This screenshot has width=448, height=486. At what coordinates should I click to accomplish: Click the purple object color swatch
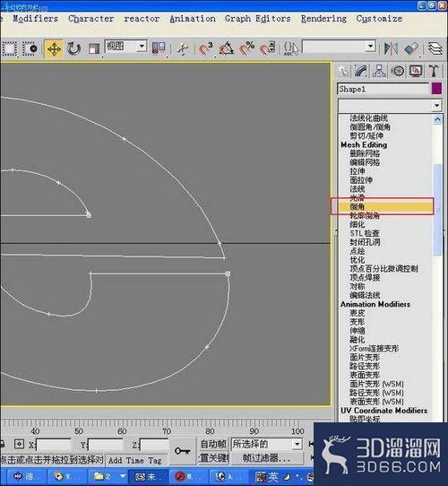436,89
